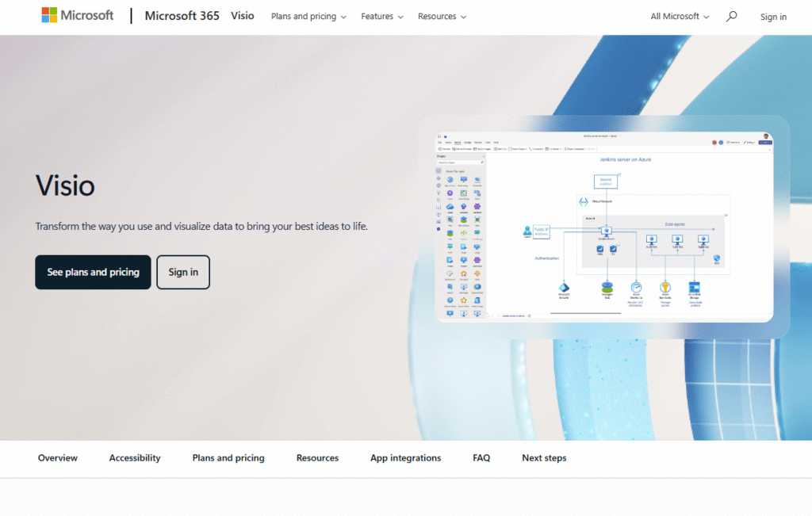Viewport: 812px width, 516px height.
Task: Click the Azure Monitor gauge icon in diagram
Action: tap(635, 287)
